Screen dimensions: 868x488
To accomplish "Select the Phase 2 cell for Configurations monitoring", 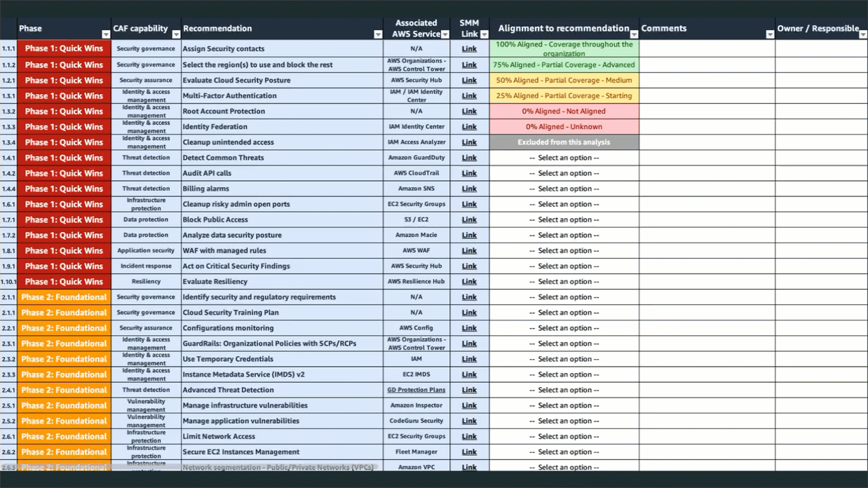I will coord(64,328).
